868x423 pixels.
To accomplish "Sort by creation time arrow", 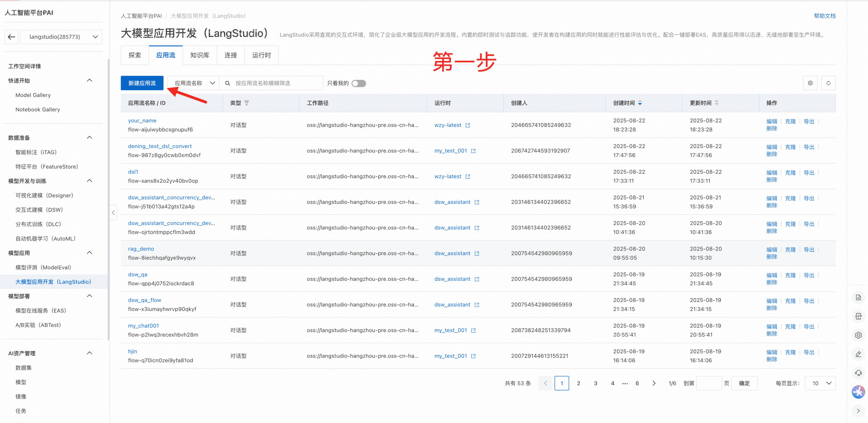I will [640, 103].
